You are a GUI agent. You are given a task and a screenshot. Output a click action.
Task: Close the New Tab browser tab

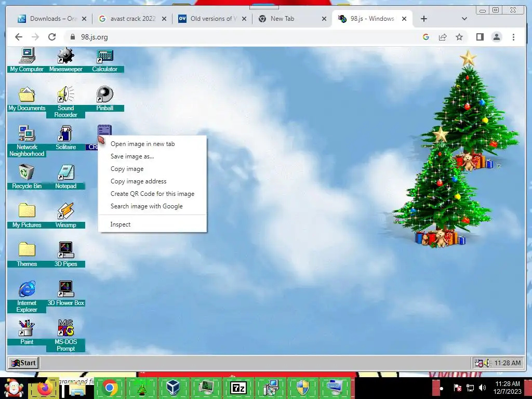(x=324, y=19)
